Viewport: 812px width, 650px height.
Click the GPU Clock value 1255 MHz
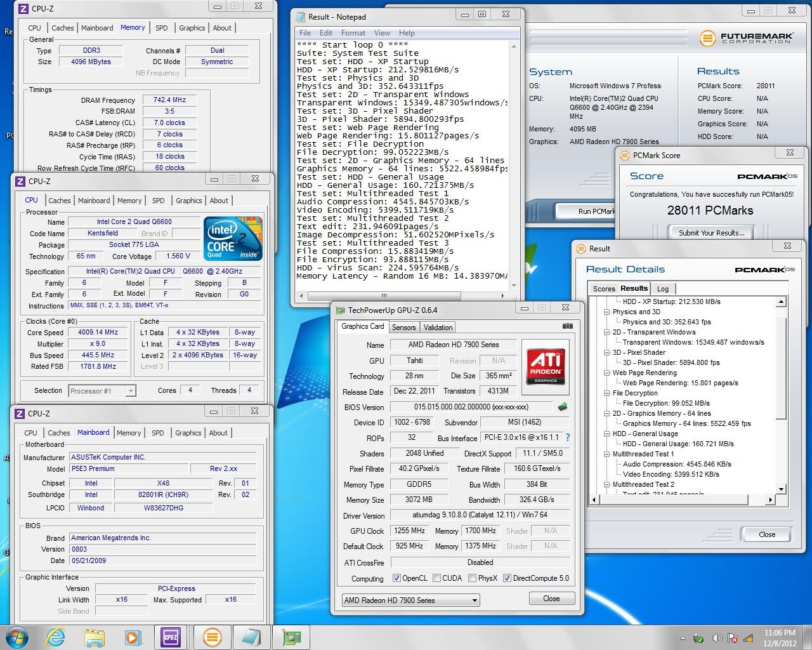tap(410, 531)
